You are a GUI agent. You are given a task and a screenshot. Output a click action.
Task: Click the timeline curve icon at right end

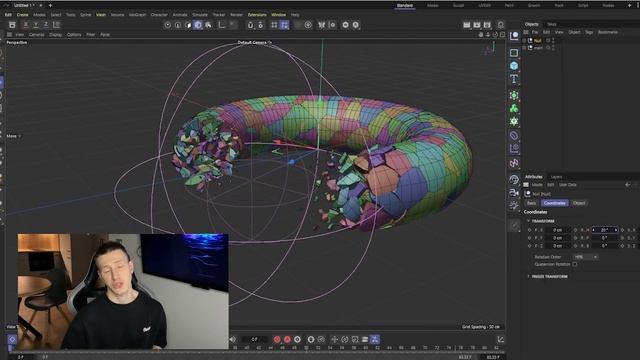500,339
